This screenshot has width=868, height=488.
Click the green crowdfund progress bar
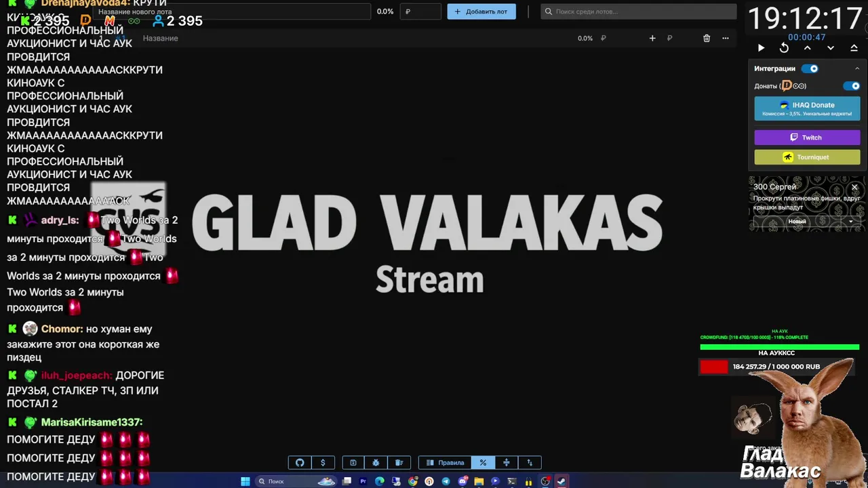[x=780, y=347]
